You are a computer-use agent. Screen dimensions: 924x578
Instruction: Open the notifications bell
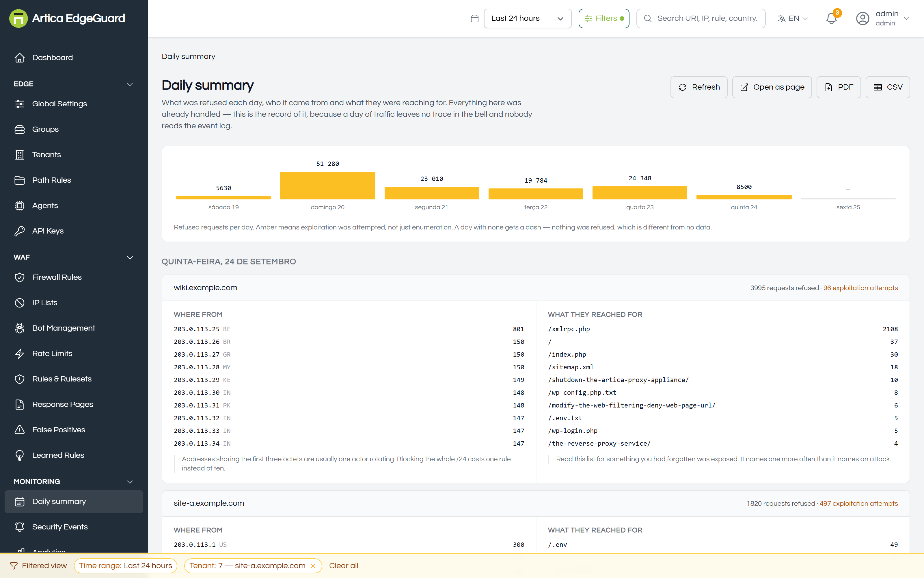(x=831, y=18)
